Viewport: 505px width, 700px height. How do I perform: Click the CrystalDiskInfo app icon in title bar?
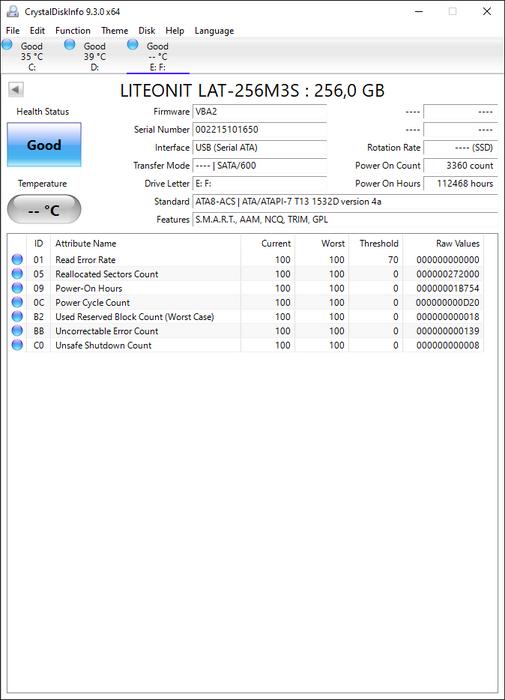point(13,11)
